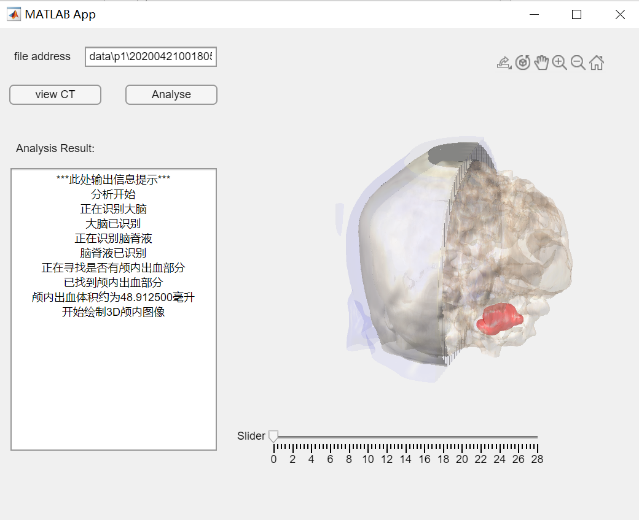Restore view with the Home icon

[596, 63]
